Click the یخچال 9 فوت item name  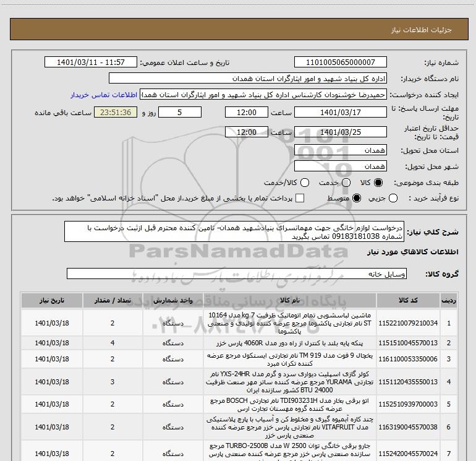(289, 359)
